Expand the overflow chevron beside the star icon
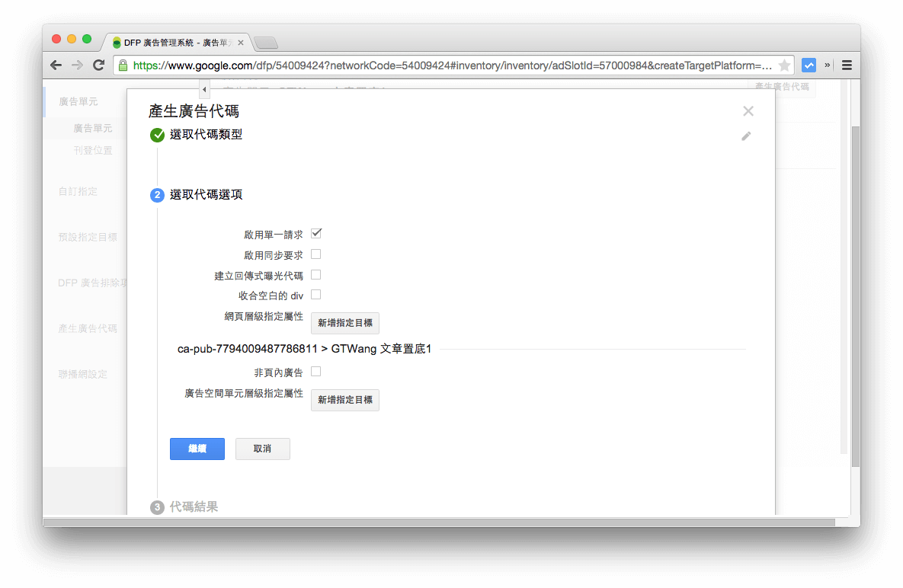The width and height of the screenshot is (903, 588). pos(826,65)
